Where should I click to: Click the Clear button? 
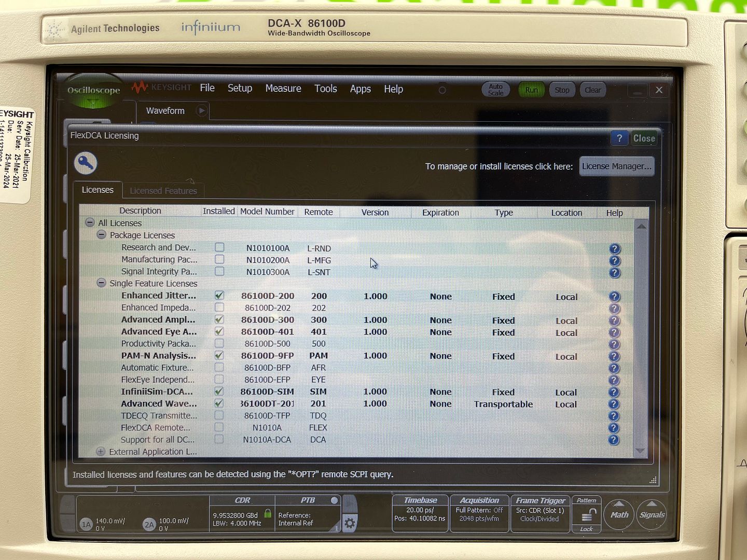[592, 90]
